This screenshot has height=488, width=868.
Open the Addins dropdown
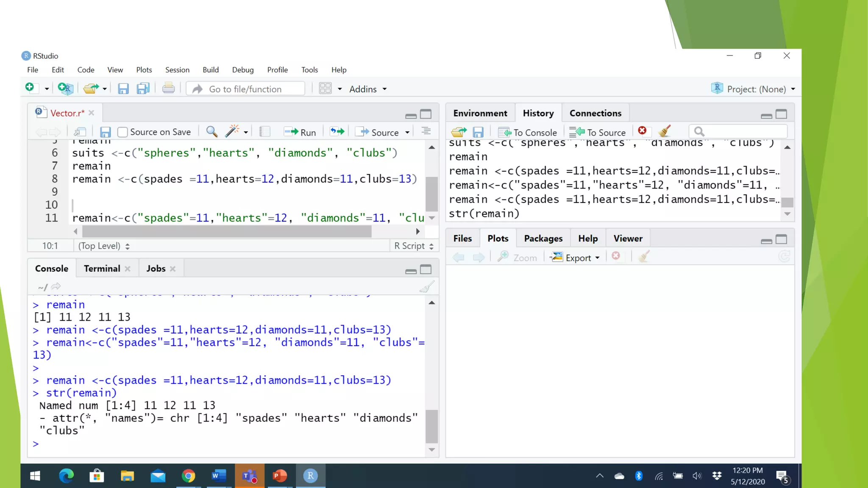click(368, 89)
